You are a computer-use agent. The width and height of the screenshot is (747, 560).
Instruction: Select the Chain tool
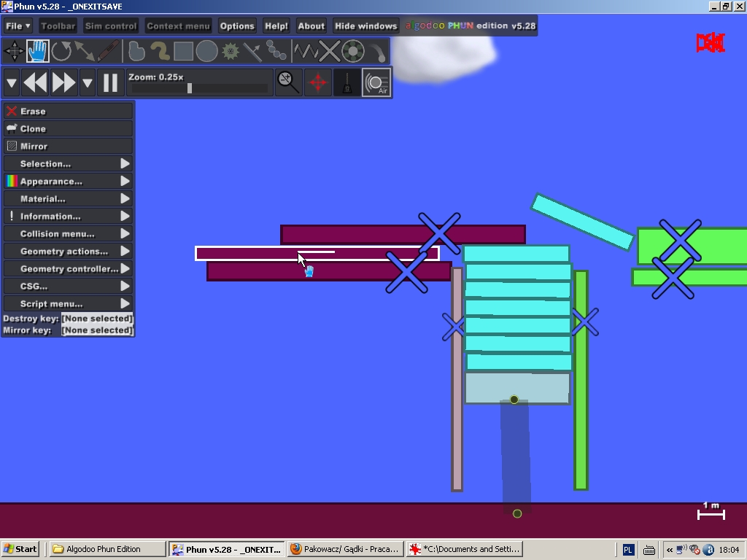(x=276, y=51)
